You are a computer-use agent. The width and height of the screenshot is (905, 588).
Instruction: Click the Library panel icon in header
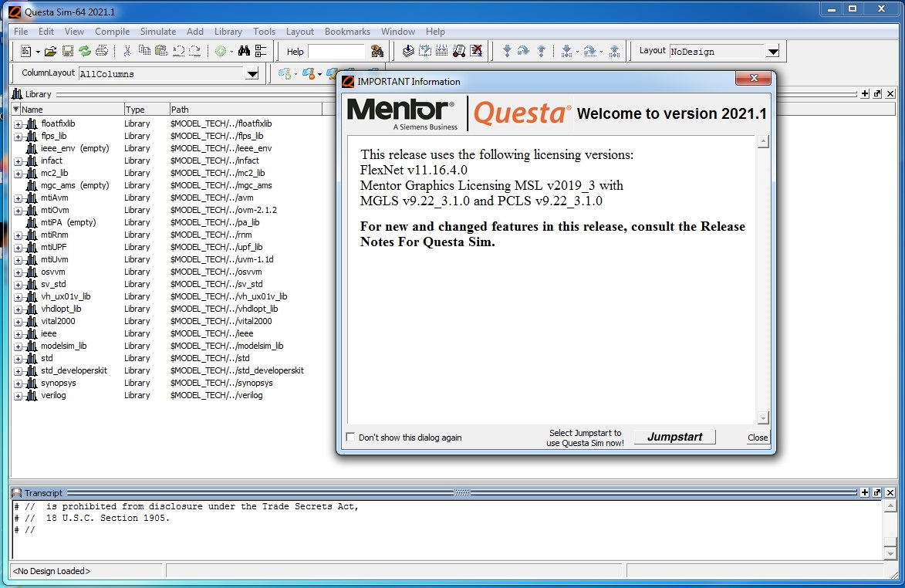tap(17, 94)
